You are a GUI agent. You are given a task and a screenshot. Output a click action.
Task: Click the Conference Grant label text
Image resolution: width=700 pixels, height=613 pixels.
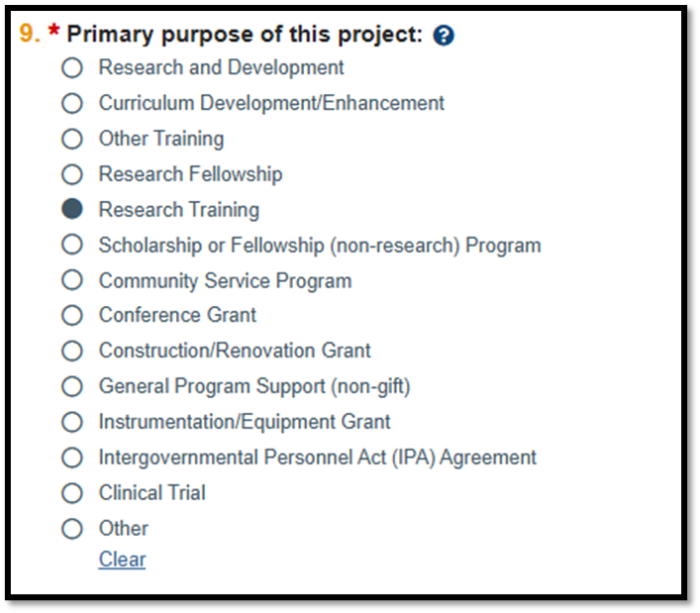177,316
